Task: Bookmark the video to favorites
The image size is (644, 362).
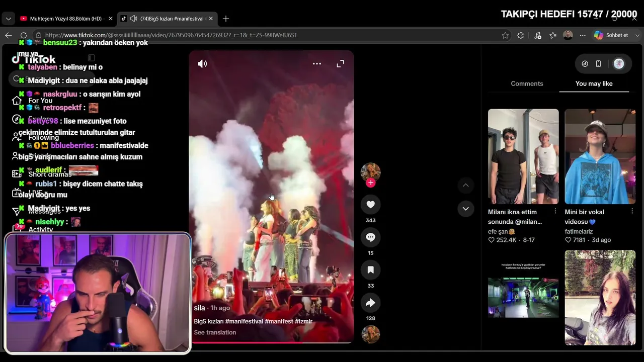Action: (371, 270)
